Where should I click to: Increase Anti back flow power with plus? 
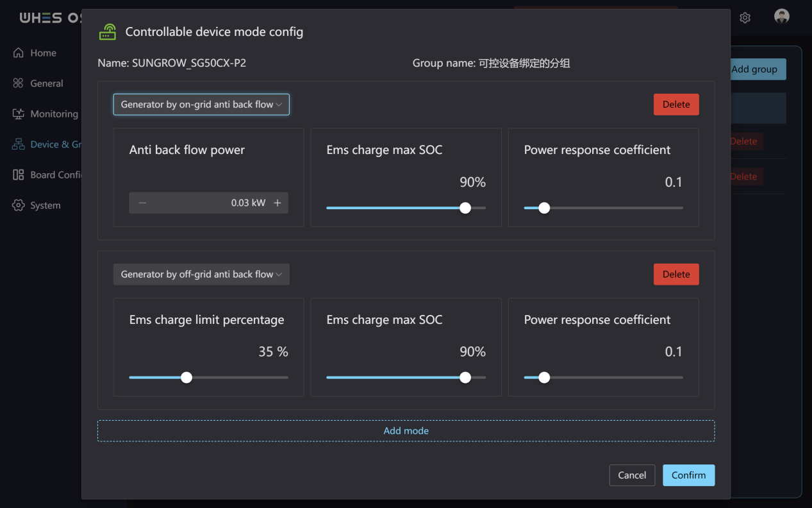[278, 203]
